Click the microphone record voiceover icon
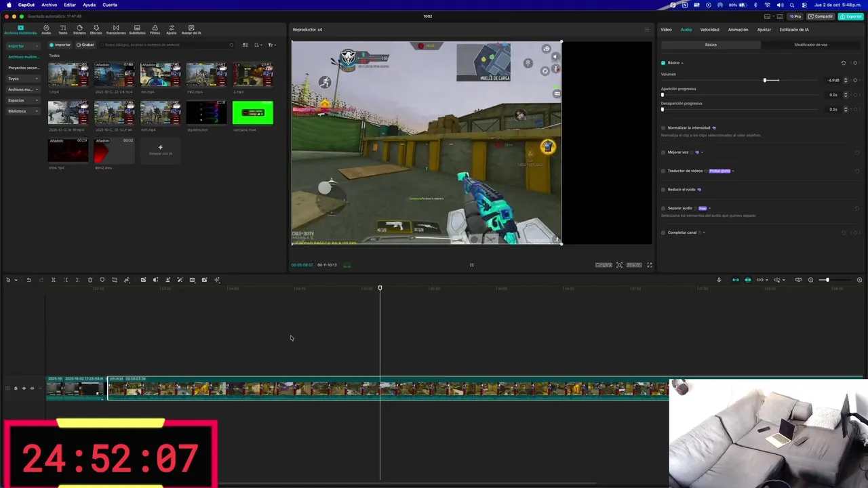Screen dimensions: 868x488 [719, 280]
